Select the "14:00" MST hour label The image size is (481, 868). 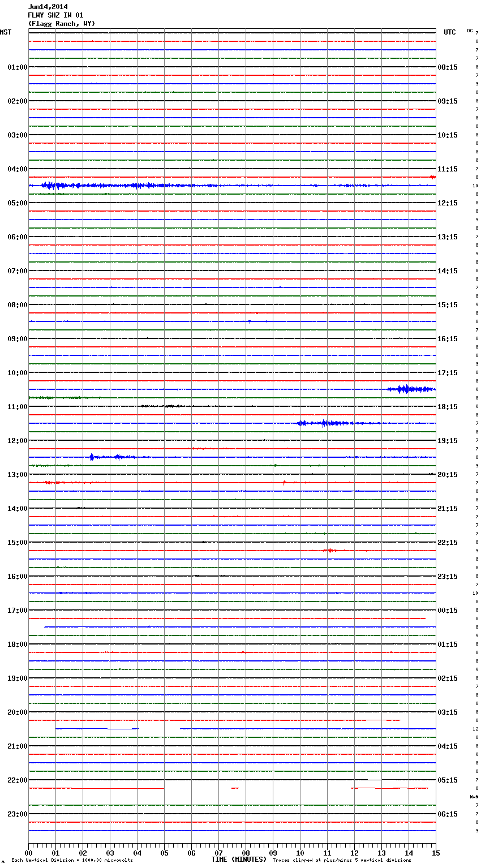click(x=17, y=509)
